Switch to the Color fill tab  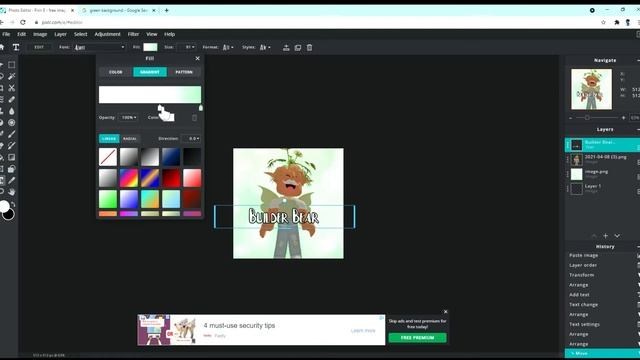[x=116, y=72]
